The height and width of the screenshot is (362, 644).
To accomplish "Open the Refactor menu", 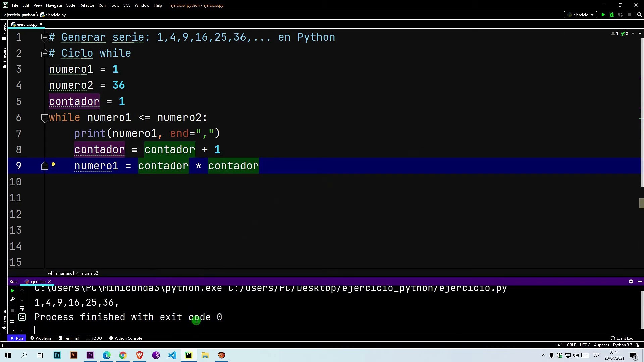I will click(87, 5).
